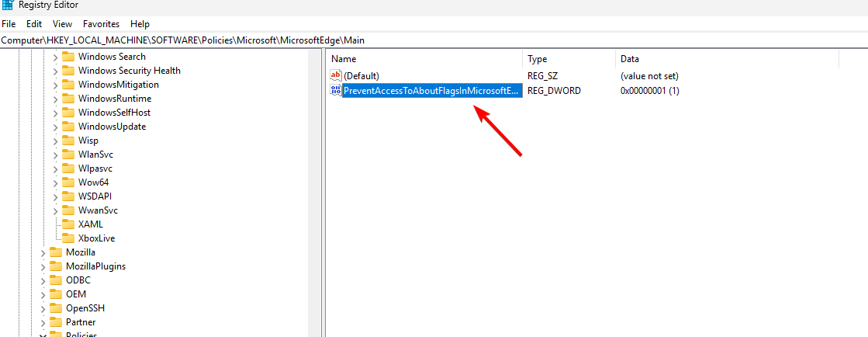Screen dimensions: 868x337
Task: Expand the WSDAPI key
Action: [55, 196]
